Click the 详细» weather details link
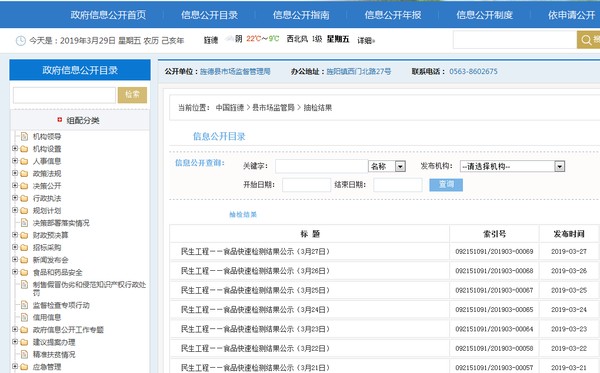This screenshot has height=373, width=600. click(x=366, y=40)
